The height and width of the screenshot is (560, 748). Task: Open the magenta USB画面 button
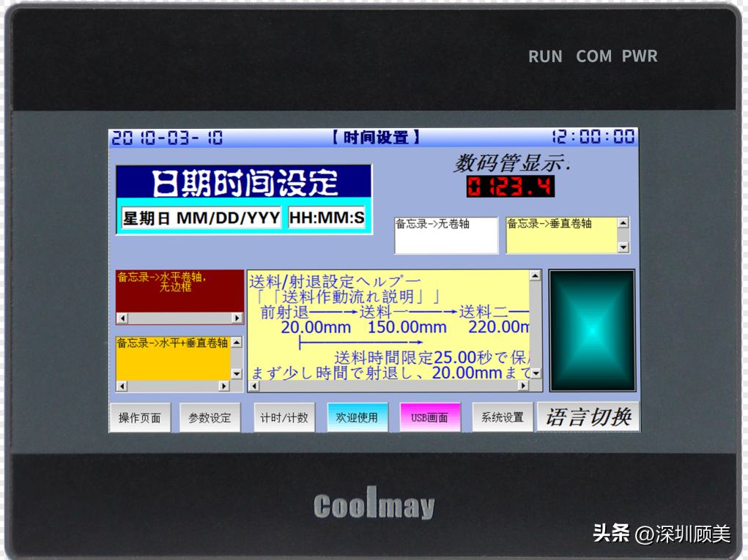429,418
